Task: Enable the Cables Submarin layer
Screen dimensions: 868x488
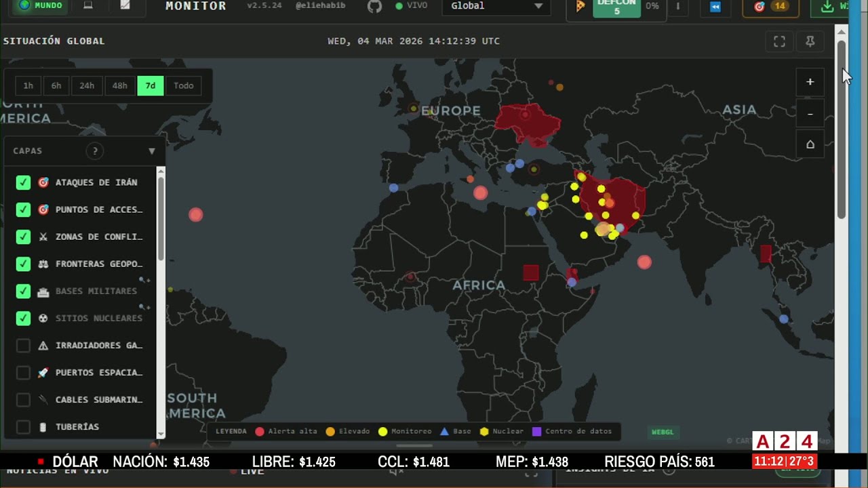Action: click(x=23, y=400)
